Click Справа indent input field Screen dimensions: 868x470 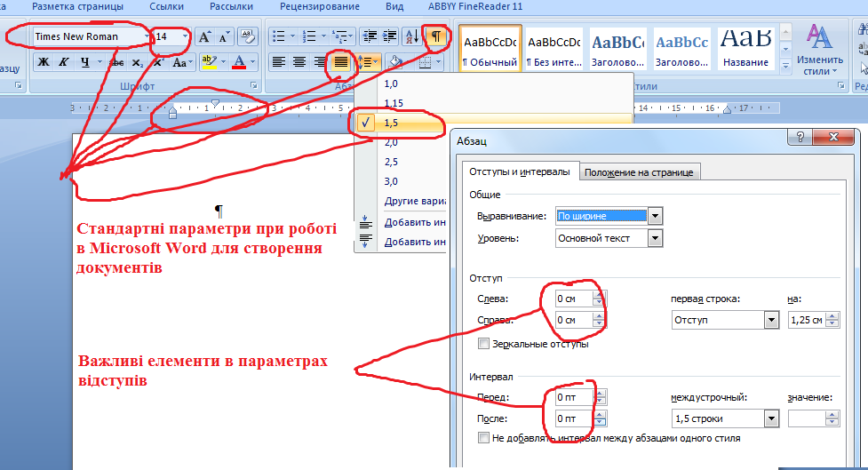pyautogui.click(x=574, y=320)
